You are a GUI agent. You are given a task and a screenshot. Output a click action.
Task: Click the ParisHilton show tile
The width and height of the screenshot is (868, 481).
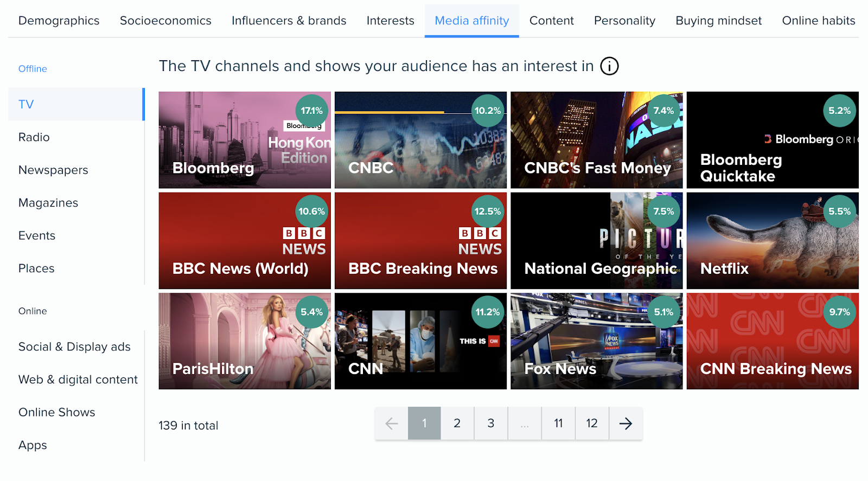tap(244, 341)
